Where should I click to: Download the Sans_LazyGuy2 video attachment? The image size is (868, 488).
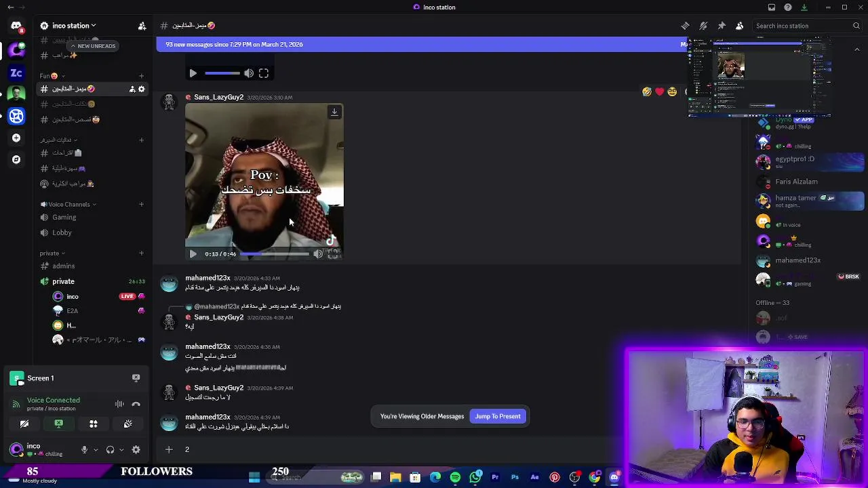coord(334,112)
